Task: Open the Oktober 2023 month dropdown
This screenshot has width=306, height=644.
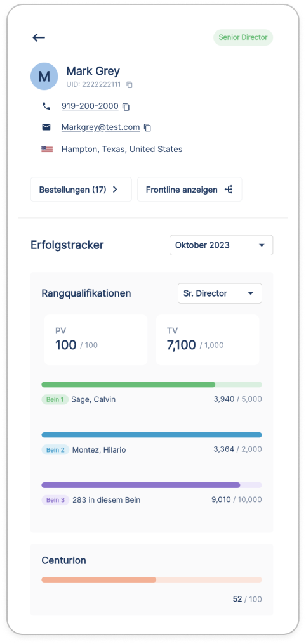Action: (x=222, y=245)
